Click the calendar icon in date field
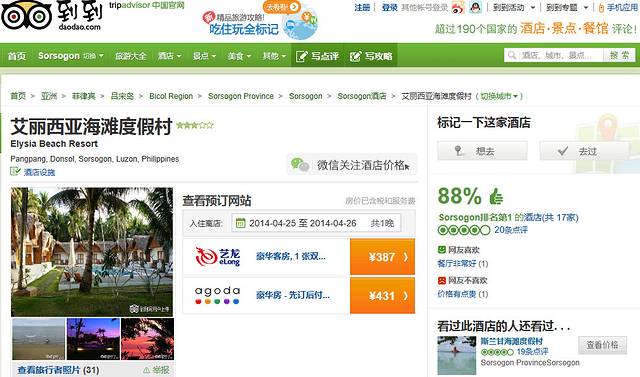This screenshot has height=377, width=640. [240, 223]
